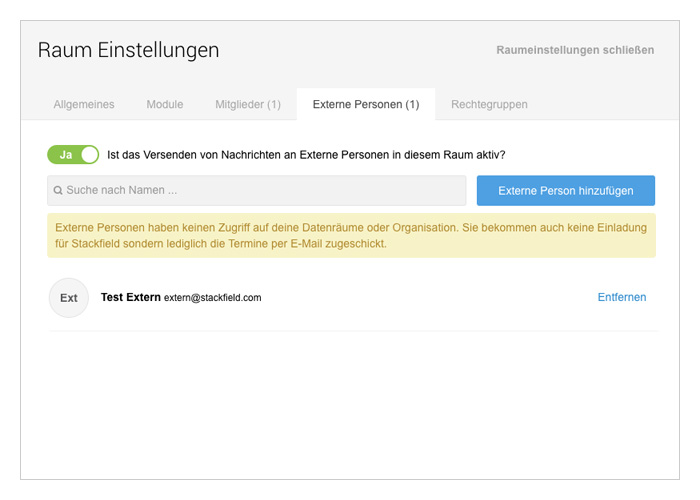Click the Ja label on the green switch

66,155
